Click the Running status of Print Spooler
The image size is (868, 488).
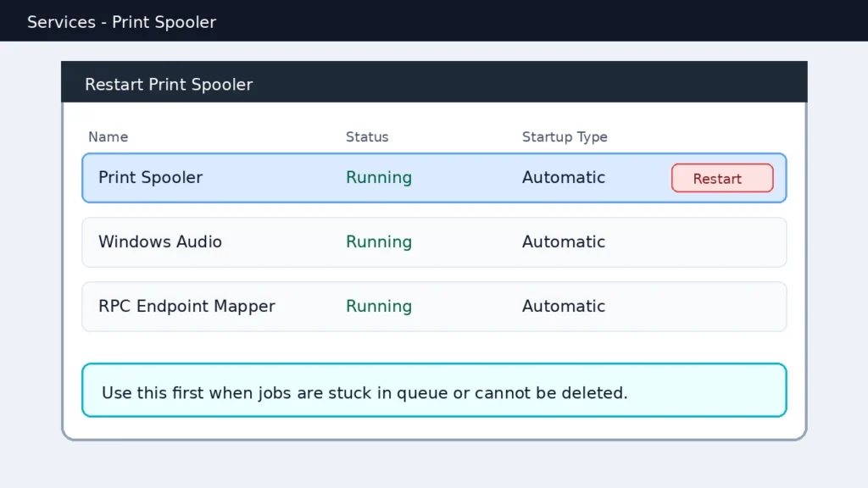point(378,177)
